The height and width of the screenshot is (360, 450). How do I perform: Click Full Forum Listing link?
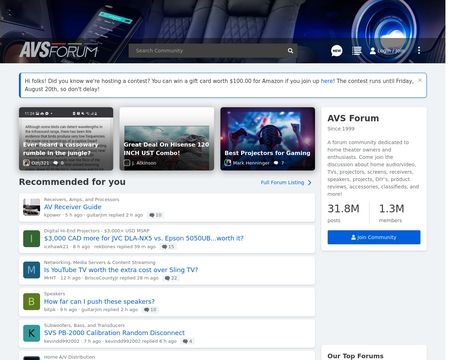(282, 182)
